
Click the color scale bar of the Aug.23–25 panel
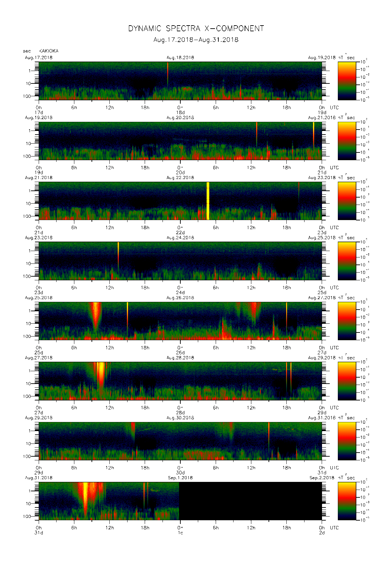click(x=347, y=261)
